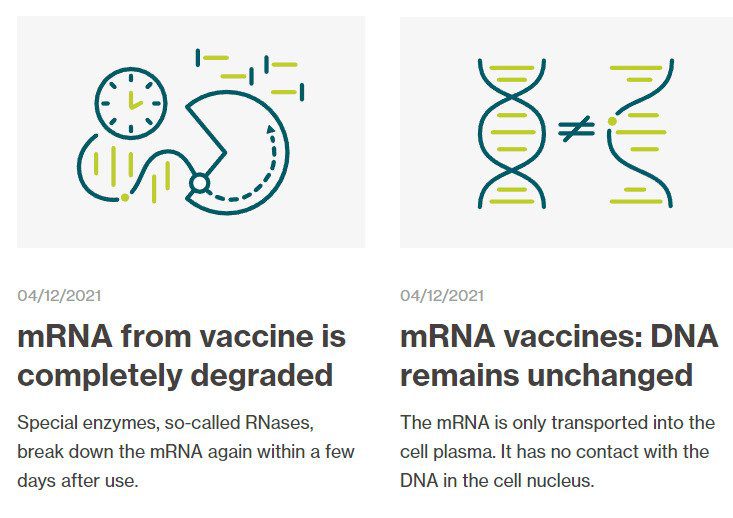
Task: Click the not-equal sign between DNA helices
Action: click(576, 129)
